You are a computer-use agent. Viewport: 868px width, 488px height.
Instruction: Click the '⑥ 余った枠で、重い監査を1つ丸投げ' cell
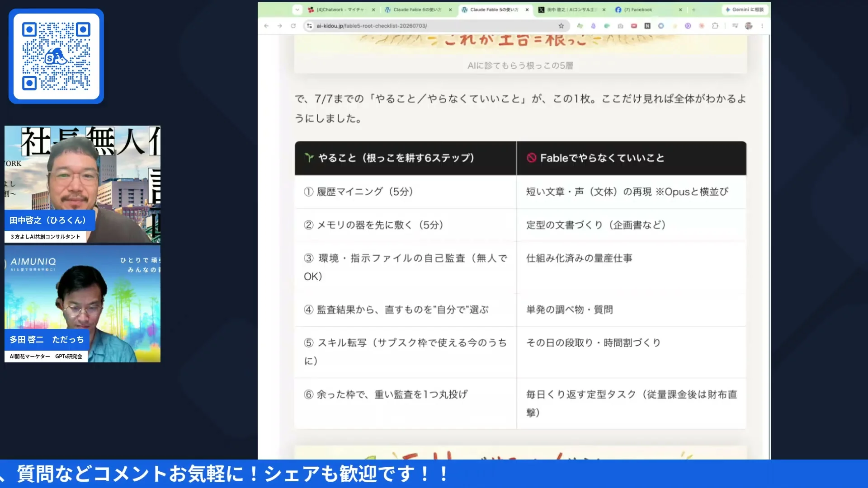tap(406, 403)
